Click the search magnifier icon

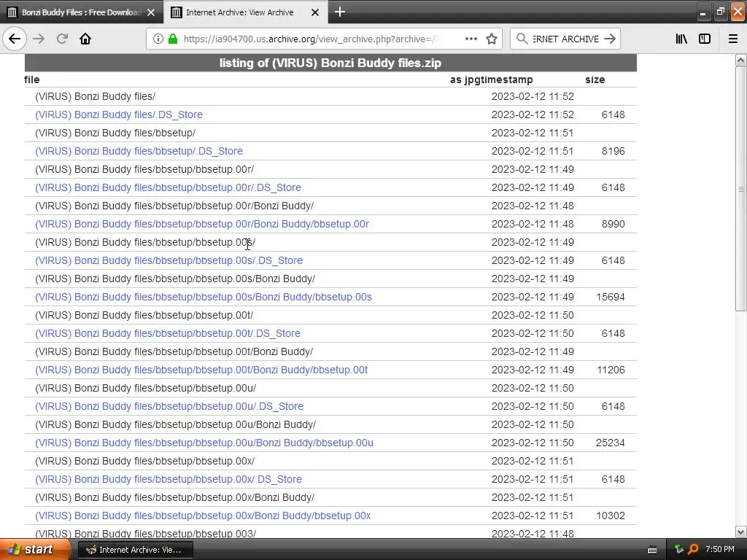(x=522, y=39)
